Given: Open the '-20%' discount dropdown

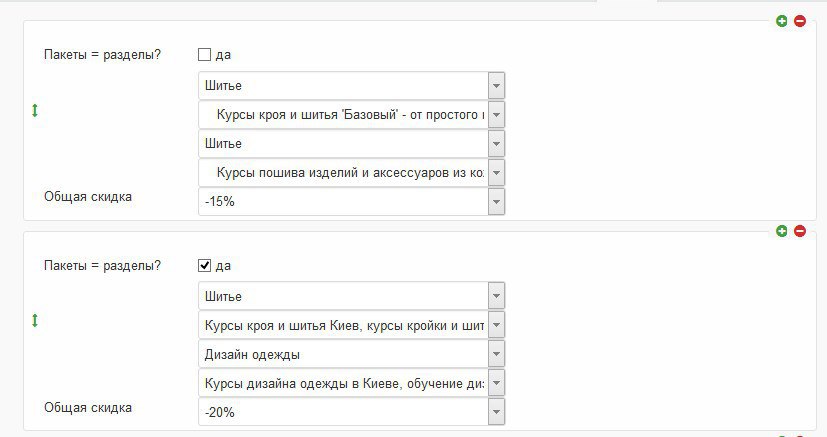Looking at the screenshot, I should pyautogui.click(x=496, y=412).
